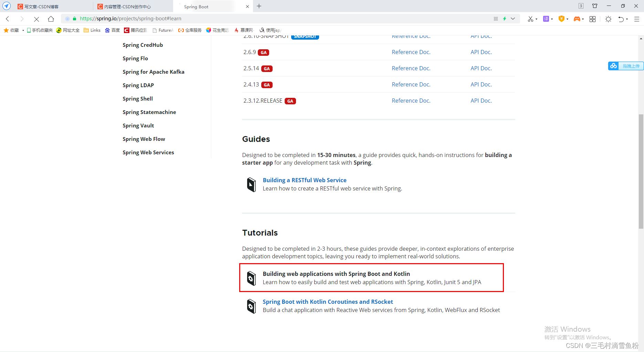644x352 pixels.
Task: Select the Spring Boot tab
Action: pyautogui.click(x=213, y=7)
